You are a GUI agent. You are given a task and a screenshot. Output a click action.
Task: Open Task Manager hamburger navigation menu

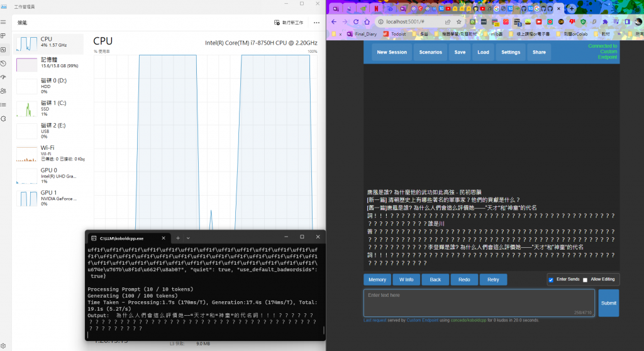click(x=3, y=22)
